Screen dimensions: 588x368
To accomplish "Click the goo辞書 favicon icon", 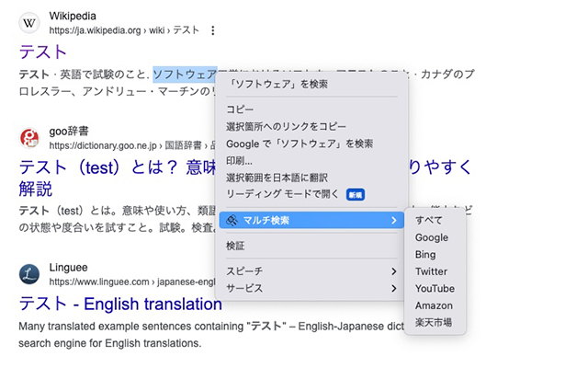I will pos(30,138).
